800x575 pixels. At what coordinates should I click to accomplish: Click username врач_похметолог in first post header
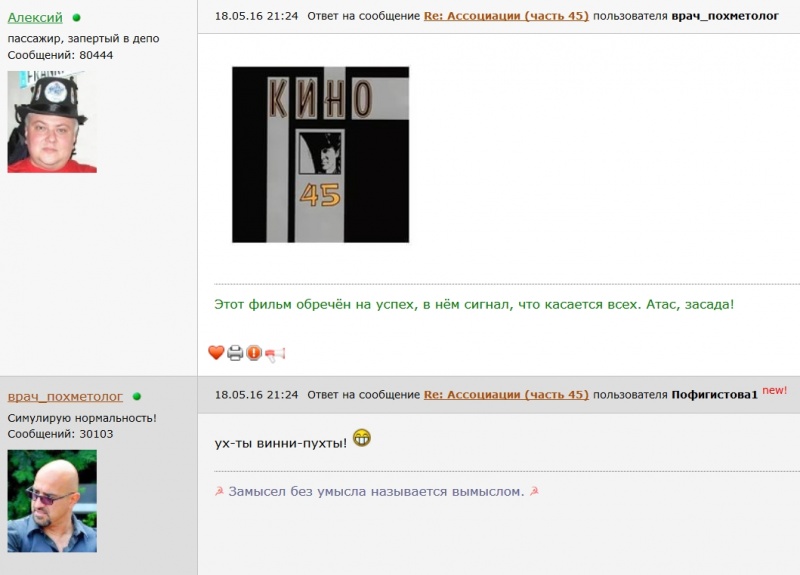[x=725, y=16]
